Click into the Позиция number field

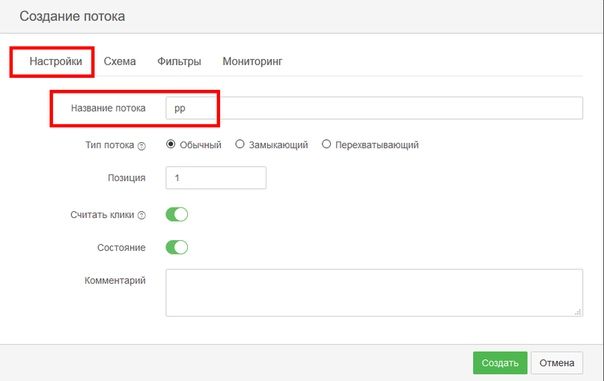216,178
